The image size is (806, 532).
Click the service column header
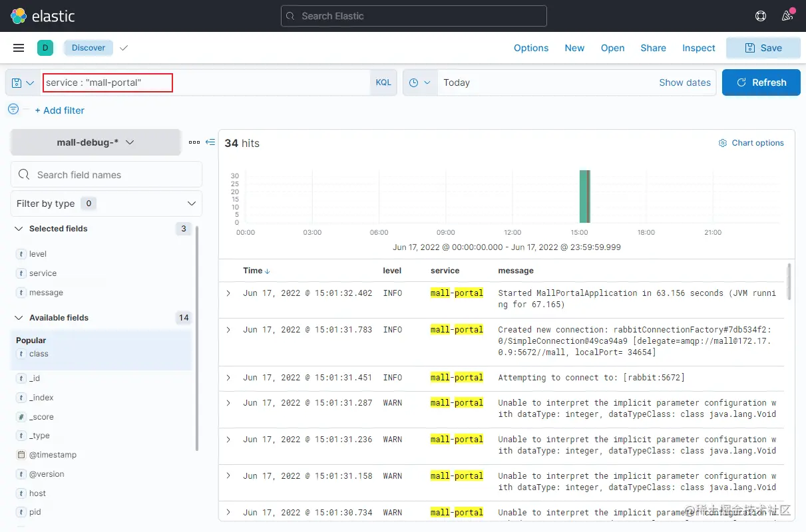coord(445,271)
